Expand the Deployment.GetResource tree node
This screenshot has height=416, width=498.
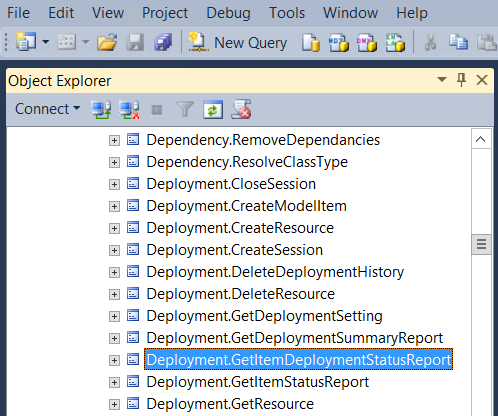point(114,404)
